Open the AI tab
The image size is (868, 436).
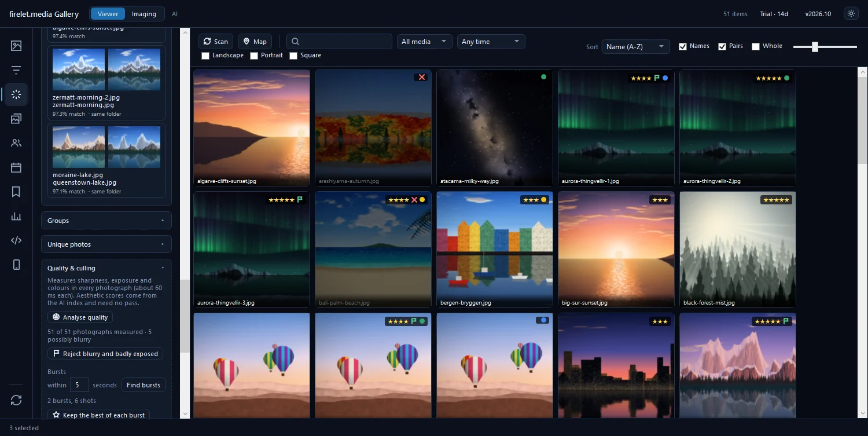(x=175, y=14)
